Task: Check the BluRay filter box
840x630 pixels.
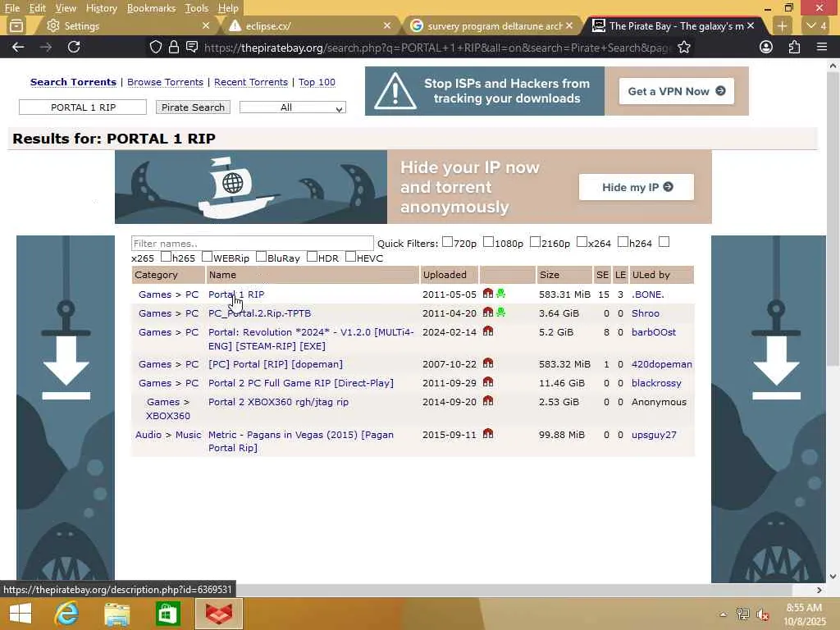Action: 261,257
